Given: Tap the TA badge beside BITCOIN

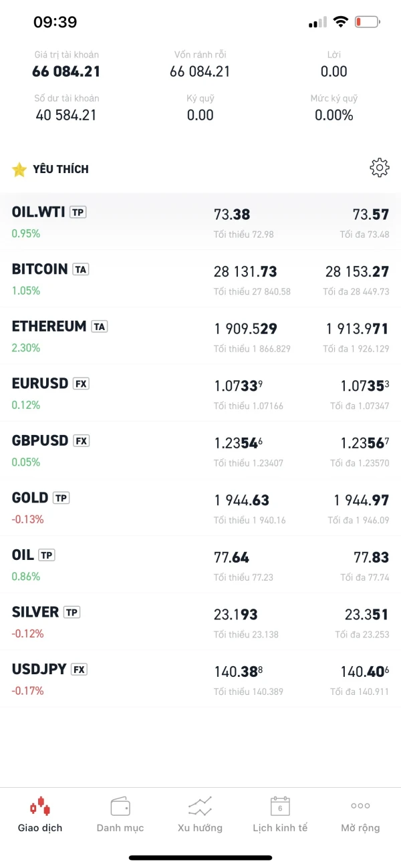Looking at the screenshot, I should click(81, 269).
